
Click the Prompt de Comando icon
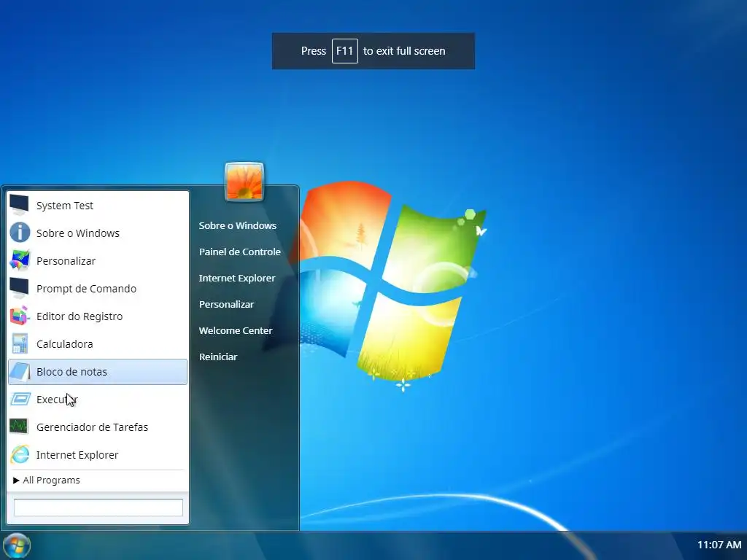pos(20,288)
